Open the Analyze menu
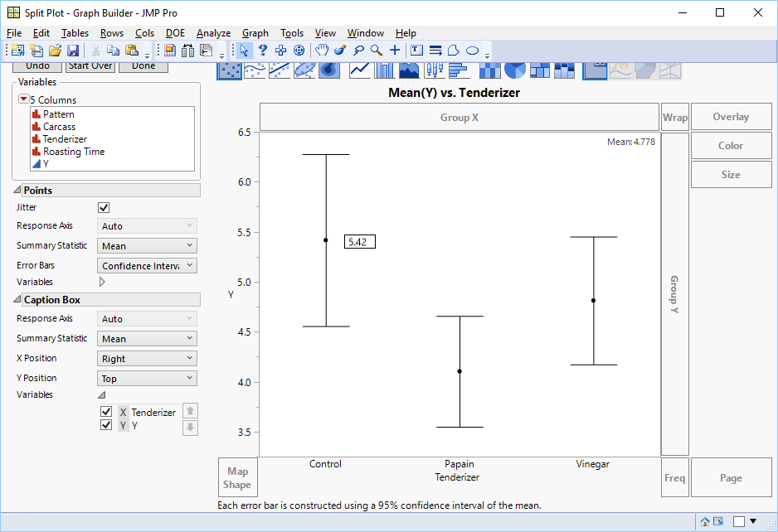Viewport: 778px width, 532px height. click(213, 32)
